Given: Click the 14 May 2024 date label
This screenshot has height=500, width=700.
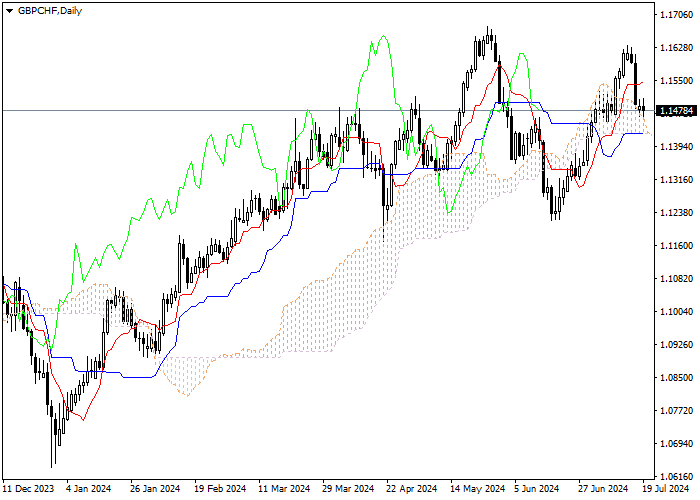Looking at the screenshot, I should [477, 488].
